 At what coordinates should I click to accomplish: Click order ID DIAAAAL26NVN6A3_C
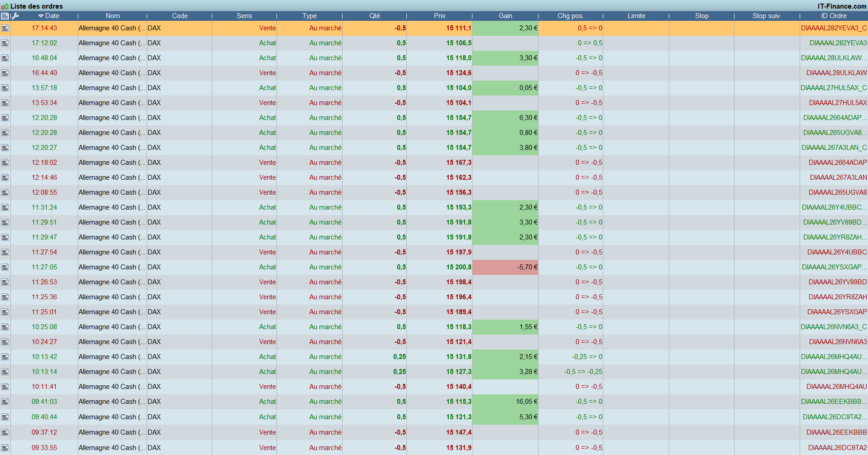(834, 327)
